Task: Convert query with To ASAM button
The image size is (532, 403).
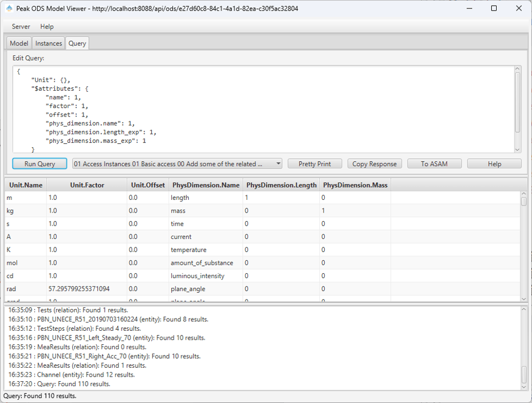Action: point(434,164)
